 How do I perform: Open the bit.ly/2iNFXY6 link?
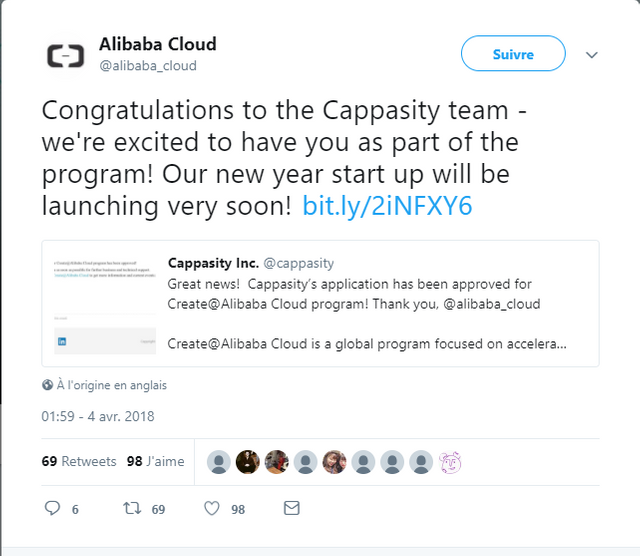point(387,206)
